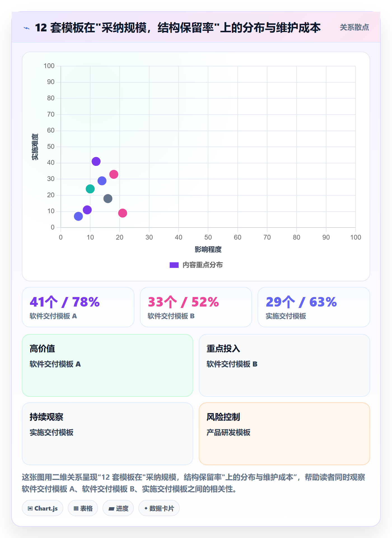Screen dimensions: 392x538
Task: Click the purple scatter point near 40
Action: click(96, 161)
